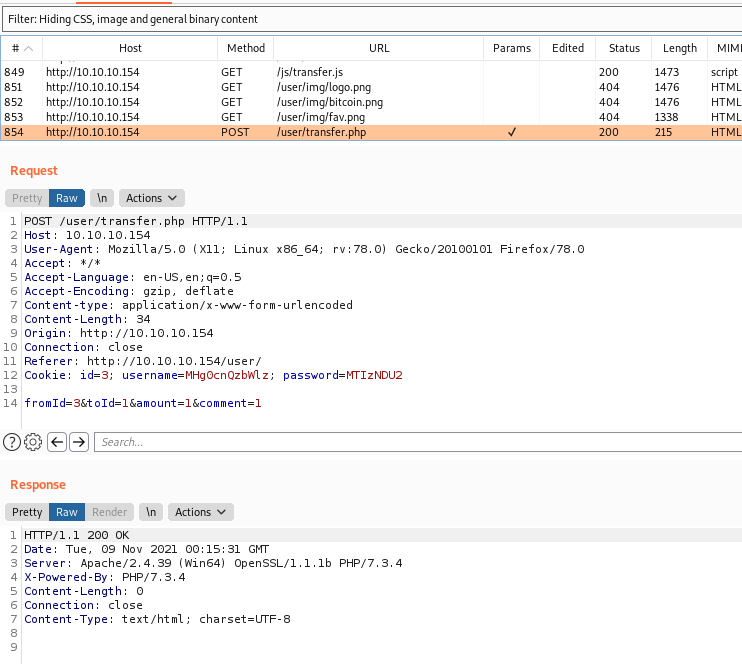This screenshot has width=742, height=664.
Task: Open the Response Actions dropdown
Action: click(200, 512)
